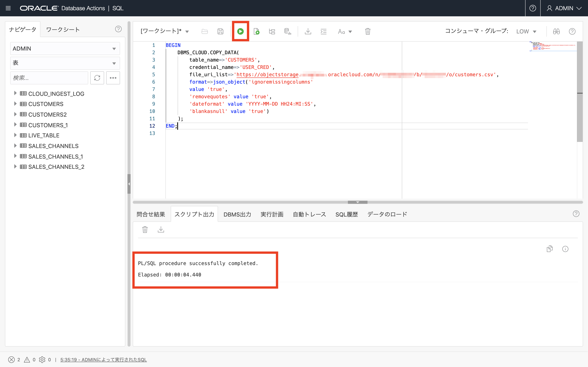Run the SQL statement with green play button
This screenshot has width=588, height=367.
(240, 31)
